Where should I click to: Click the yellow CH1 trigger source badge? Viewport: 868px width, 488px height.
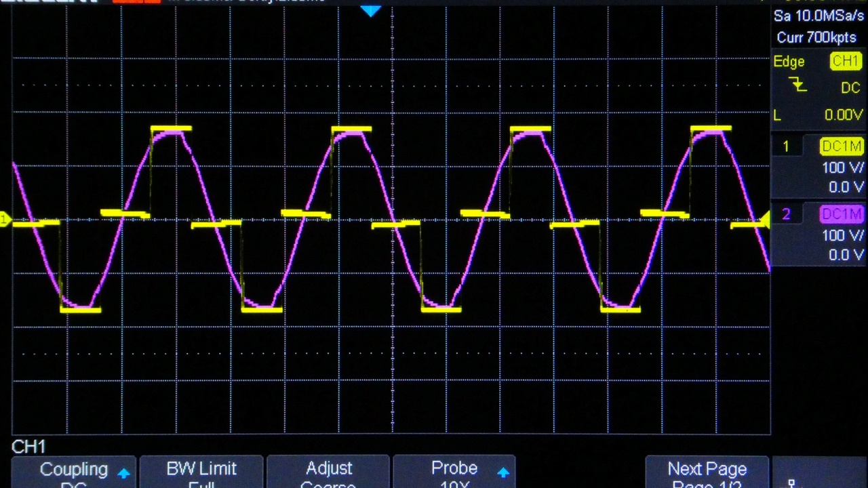[846, 61]
